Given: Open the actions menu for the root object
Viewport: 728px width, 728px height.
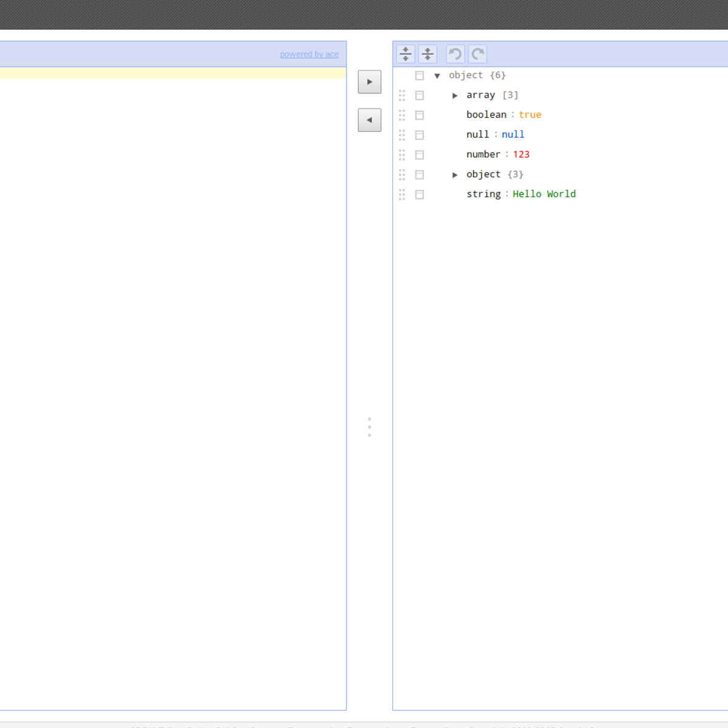Looking at the screenshot, I should coord(419,75).
